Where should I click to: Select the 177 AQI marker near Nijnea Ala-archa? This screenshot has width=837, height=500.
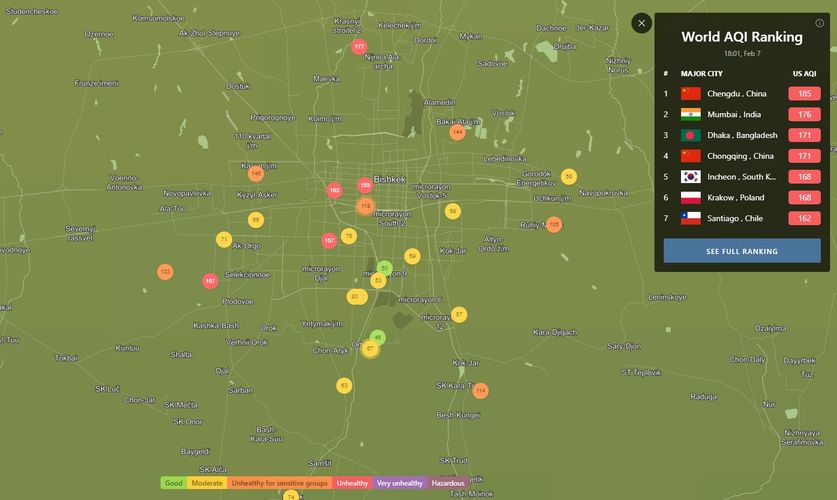[x=359, y=47]
